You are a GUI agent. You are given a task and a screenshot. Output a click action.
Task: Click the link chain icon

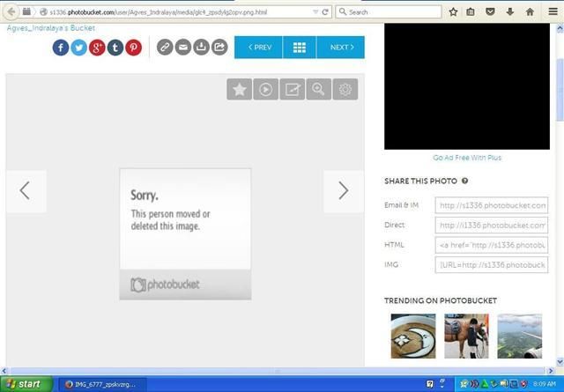coord(165,47)
